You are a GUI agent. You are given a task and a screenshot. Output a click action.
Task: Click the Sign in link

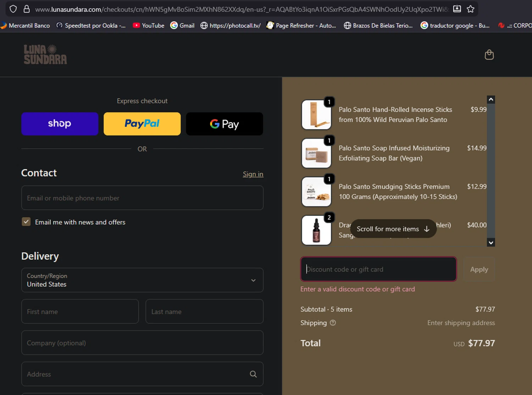[x=253, y=174]
